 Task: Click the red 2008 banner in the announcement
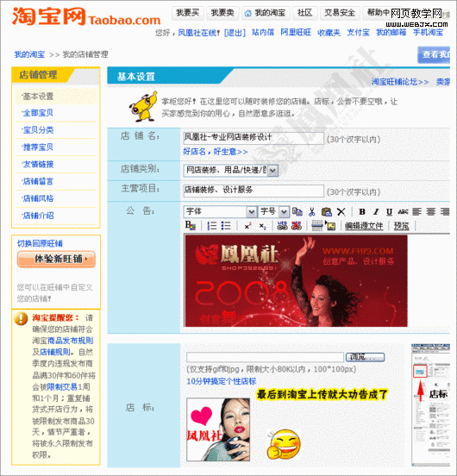(x=296, y=281)
